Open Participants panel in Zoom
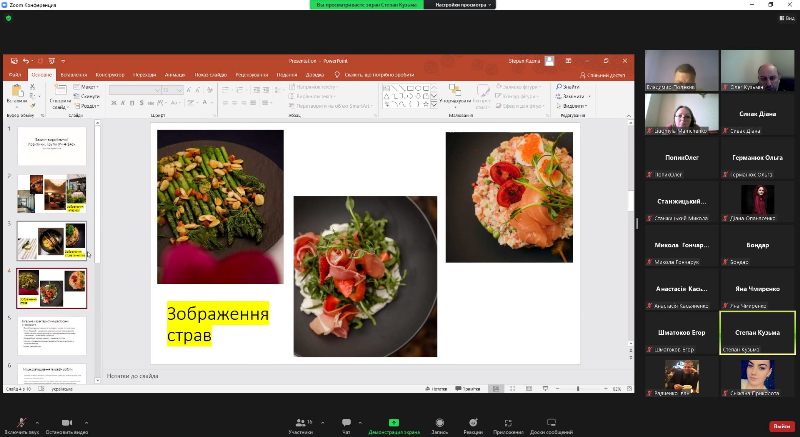The width and height of the screenshot is (800, 437). coord(300,423)
